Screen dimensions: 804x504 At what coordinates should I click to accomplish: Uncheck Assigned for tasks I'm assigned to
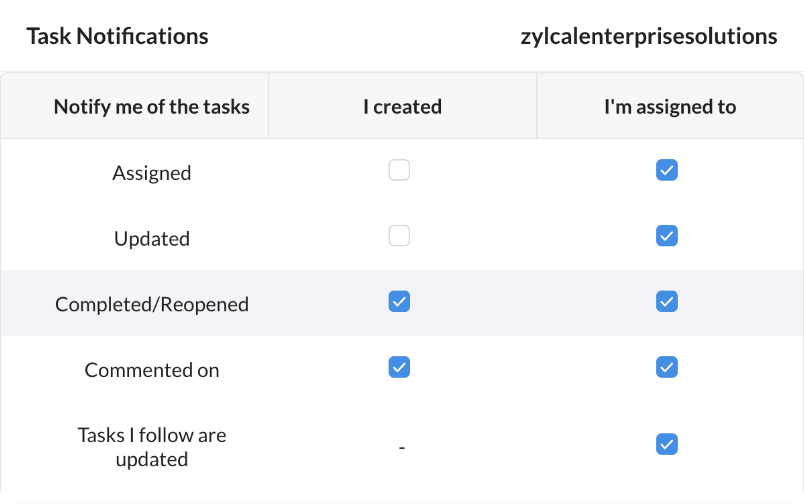pos(667,171)
